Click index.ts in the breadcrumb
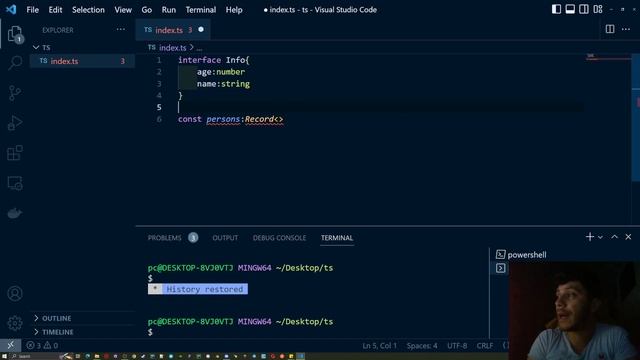 [172, 48]
